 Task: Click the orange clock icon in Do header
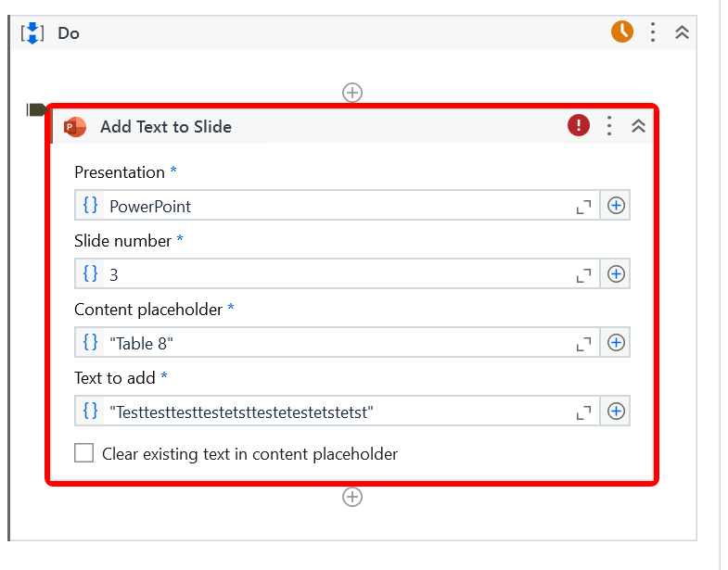pyautogui.click(x=621, y=32)
